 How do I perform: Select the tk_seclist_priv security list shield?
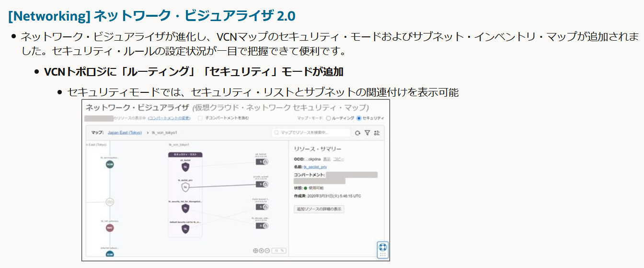(185, 187)
